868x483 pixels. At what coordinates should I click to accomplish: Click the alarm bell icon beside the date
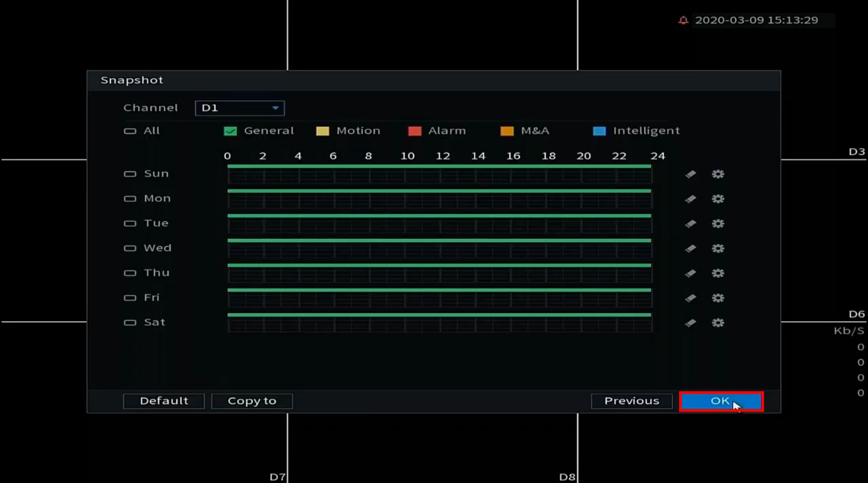click(x=683, y=20)
